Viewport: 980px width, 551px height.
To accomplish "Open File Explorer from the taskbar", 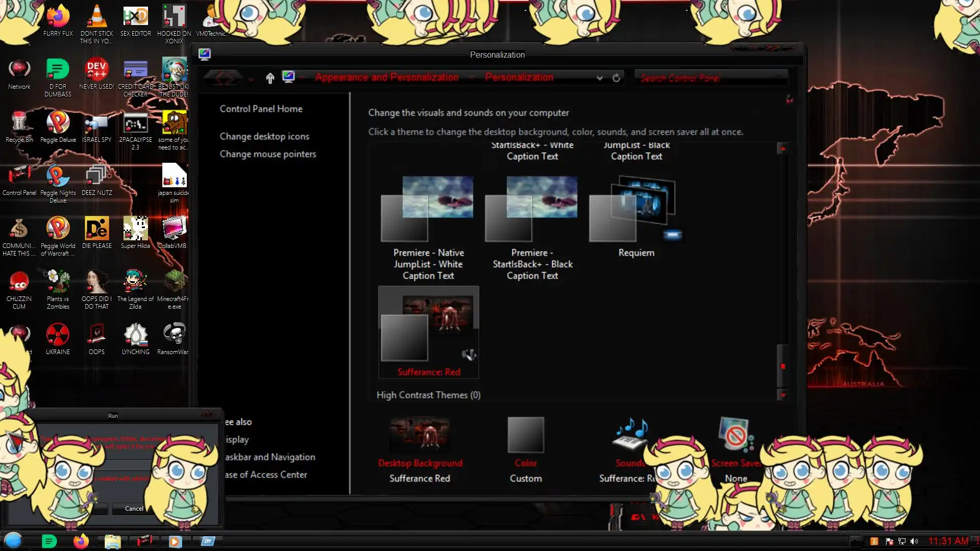I will pyautogui.click(x=112, y=541).
